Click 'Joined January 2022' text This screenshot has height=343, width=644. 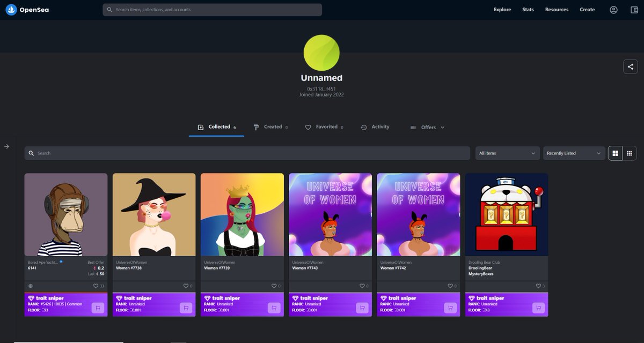pos(321,95)
